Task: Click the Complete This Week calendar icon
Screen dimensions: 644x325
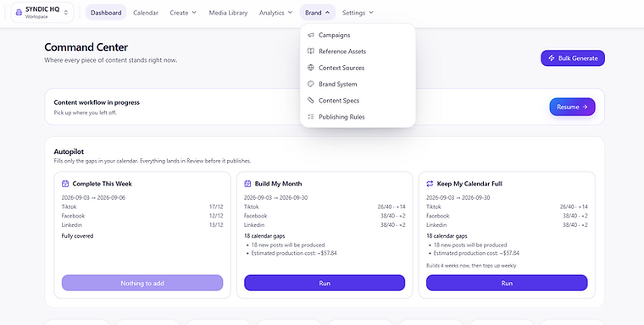Action: point(65,184)
